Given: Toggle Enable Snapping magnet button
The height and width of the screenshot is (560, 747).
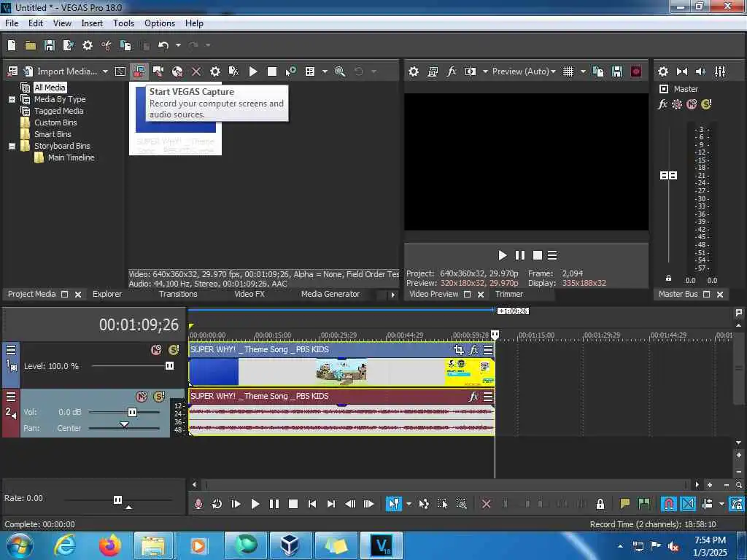Looking at the screenshot, I should pos(668,504).
